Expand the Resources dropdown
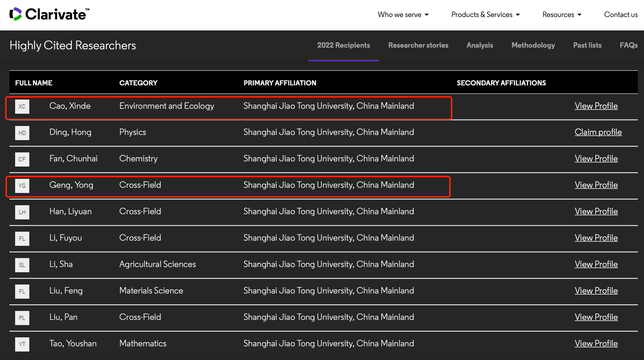This screenshot has width=644, height=360. pyautogui.click(x=562, y=15)
